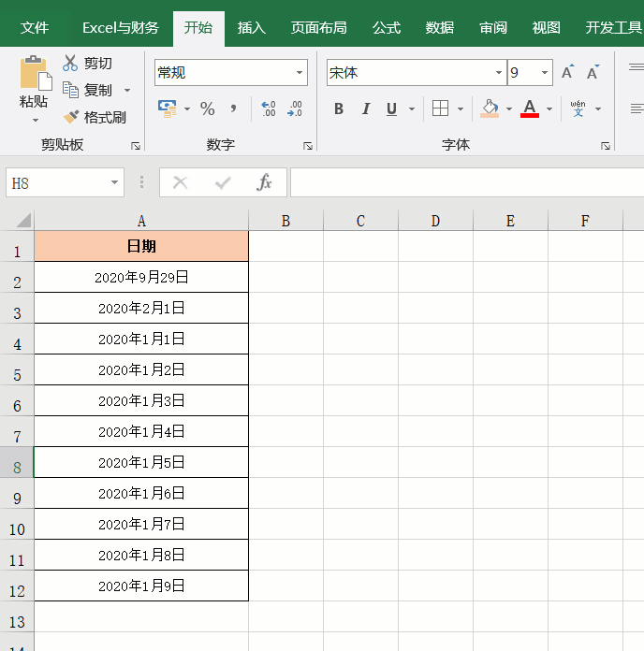Viewport: 644px width, 651px height.
Task: Expand phonetic guide options arrow
Action: [x=598, y=109]
